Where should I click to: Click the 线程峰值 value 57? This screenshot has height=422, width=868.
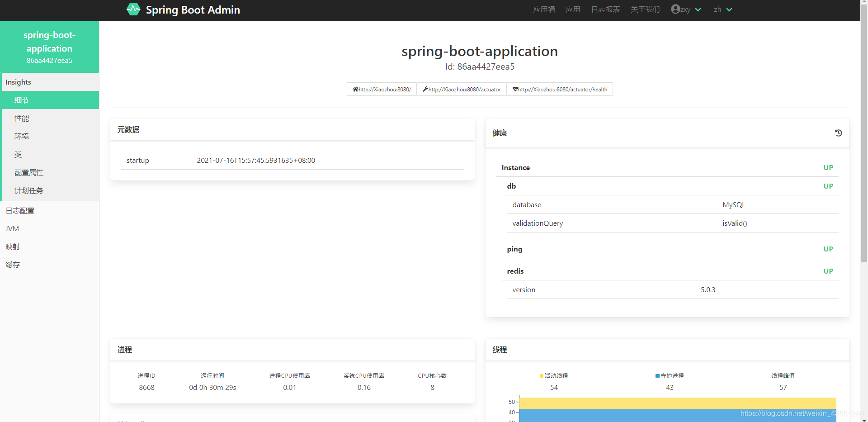[x=783, y=387]
